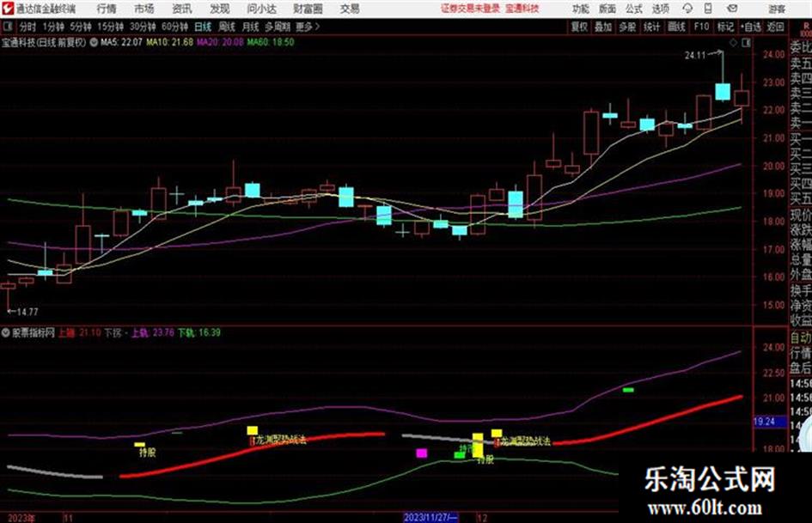Screen dimensions: 812x523
Task: Click the 统计 statistics button
Action: [651, 27]
